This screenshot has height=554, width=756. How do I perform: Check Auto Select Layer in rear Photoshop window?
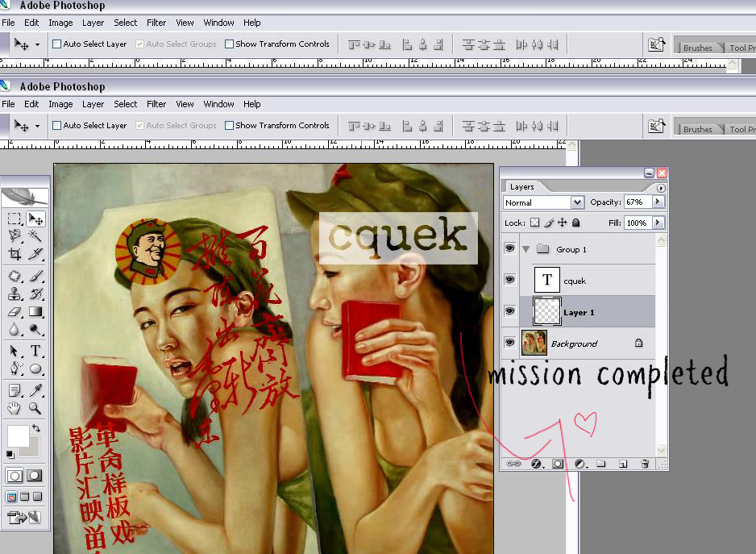tap(57, 44)
